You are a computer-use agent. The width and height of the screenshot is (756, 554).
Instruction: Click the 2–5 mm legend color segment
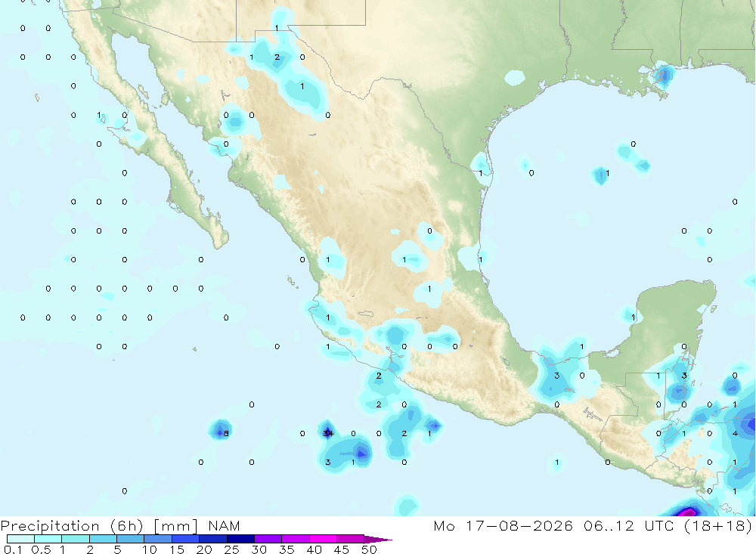[x=103, y=539]
